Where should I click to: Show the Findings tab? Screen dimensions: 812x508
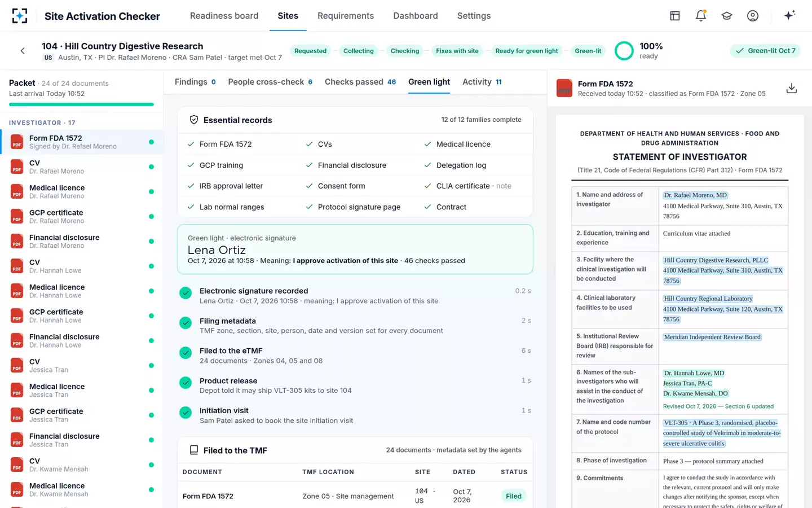point(195,82)
